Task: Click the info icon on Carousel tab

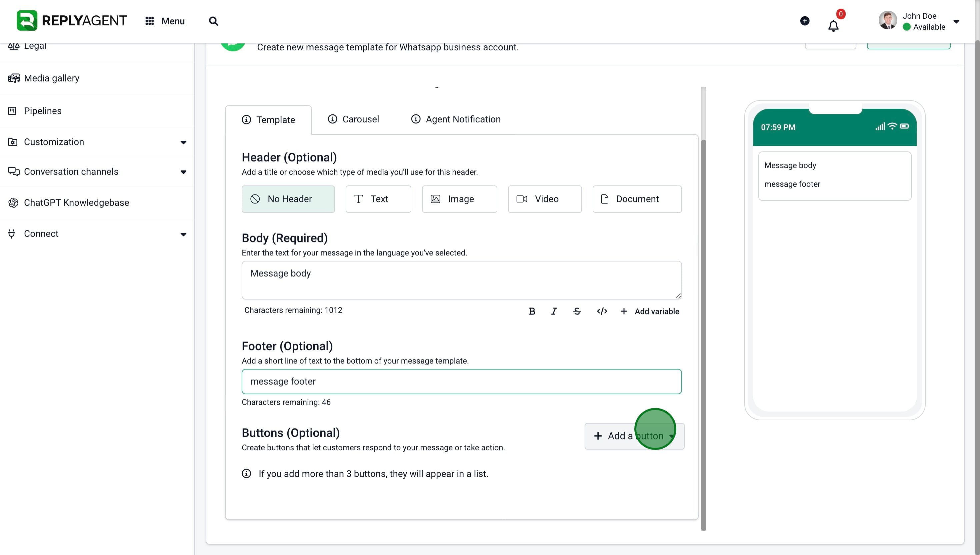Action: (333, 119)
